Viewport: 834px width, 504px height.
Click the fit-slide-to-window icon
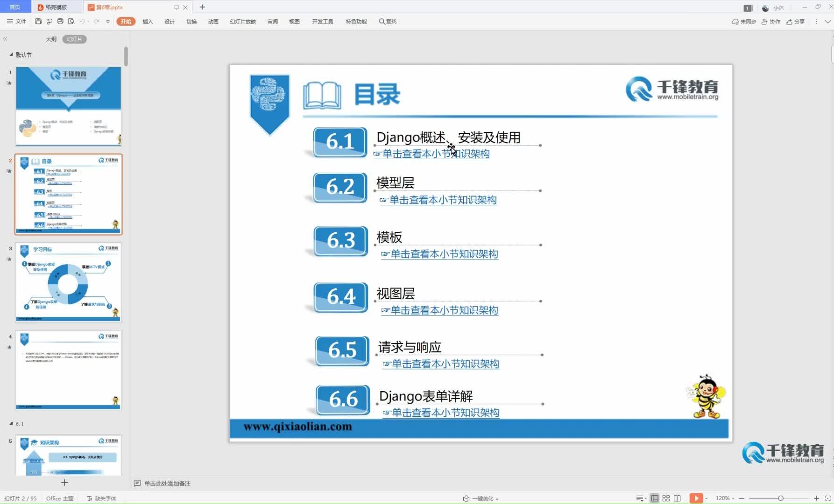pyautogui.click(x=827, y=498)
